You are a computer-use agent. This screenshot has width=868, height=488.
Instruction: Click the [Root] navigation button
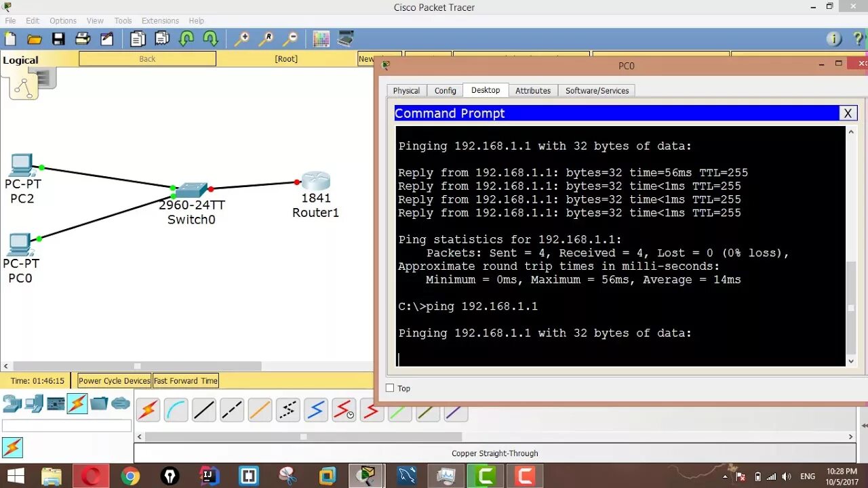(286, 59)
